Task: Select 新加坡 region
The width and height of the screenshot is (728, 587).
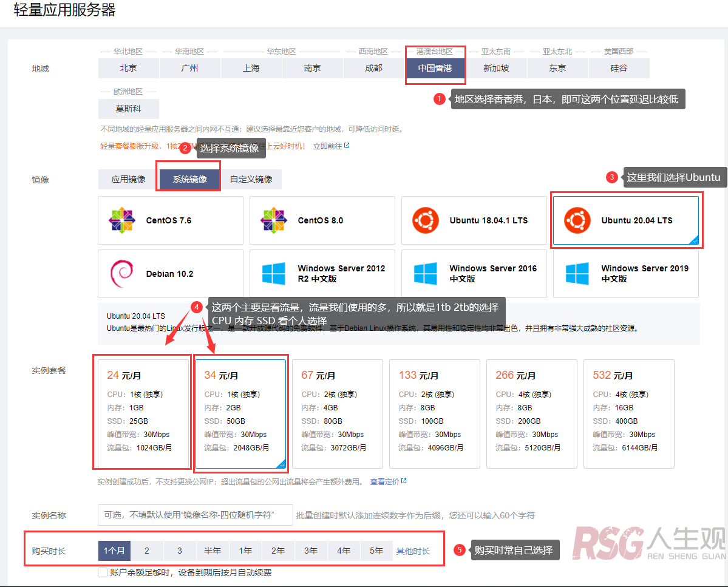Action: click(x=496, y=68)
